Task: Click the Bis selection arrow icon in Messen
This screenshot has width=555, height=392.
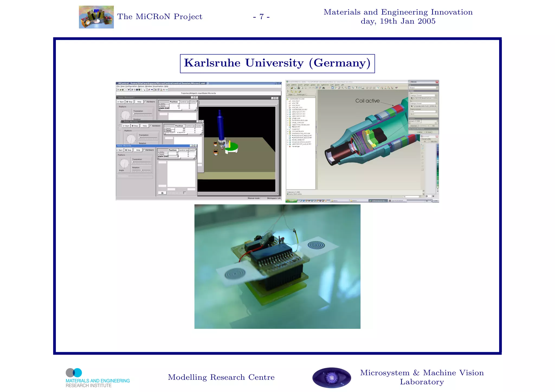Action: click(412, 106)
